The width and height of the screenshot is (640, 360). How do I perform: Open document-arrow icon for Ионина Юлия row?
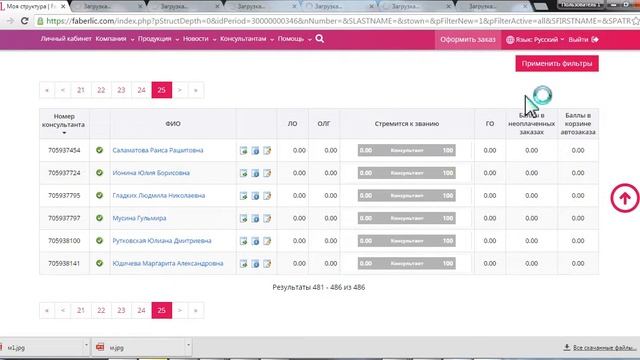pos(244,173)
